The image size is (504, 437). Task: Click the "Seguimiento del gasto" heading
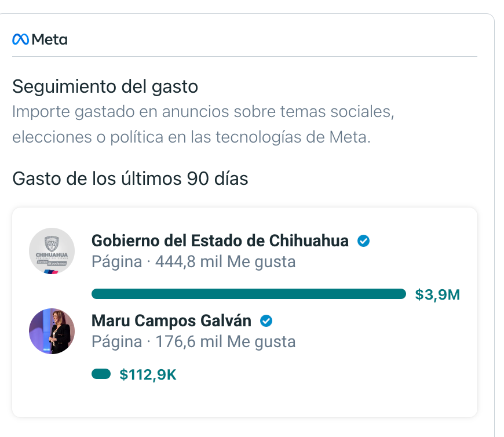click(x=105, y=87)
